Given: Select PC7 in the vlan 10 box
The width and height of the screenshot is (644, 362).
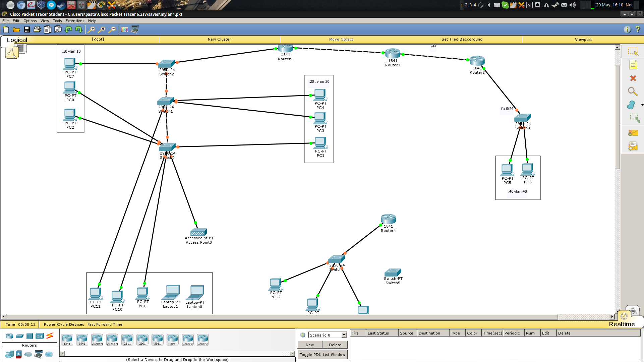Looking at the screenshot, I should [70, 64].
